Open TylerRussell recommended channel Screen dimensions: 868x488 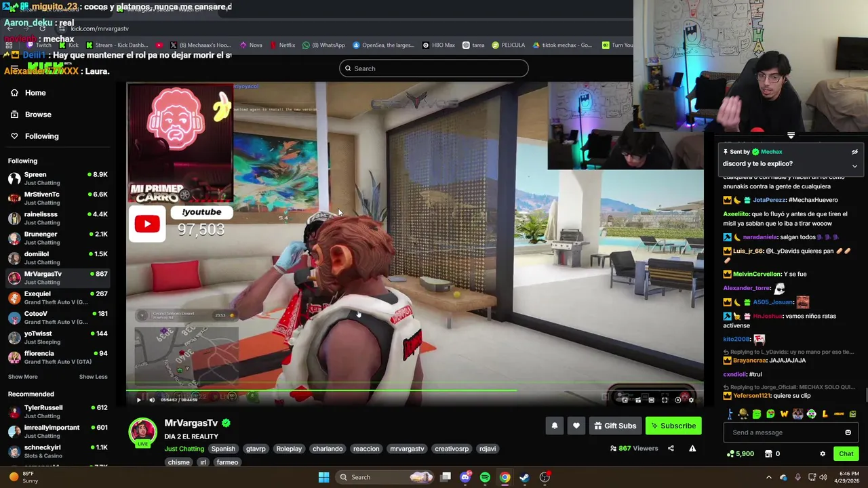(x=58, y=411)
